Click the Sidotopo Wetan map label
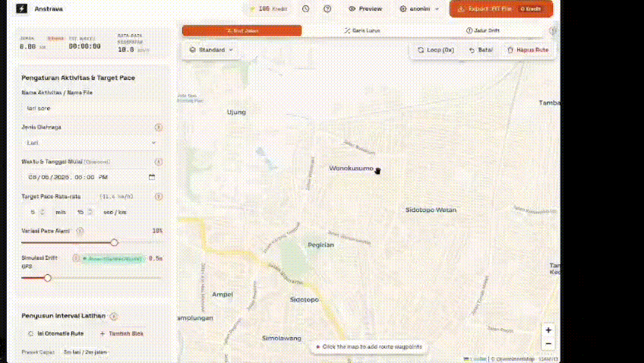 431,210
